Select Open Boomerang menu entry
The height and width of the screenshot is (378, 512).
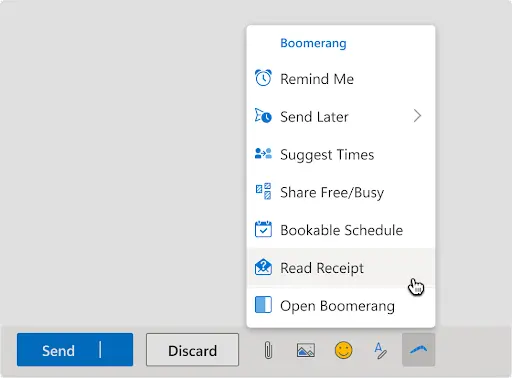(x=341, y=305)
